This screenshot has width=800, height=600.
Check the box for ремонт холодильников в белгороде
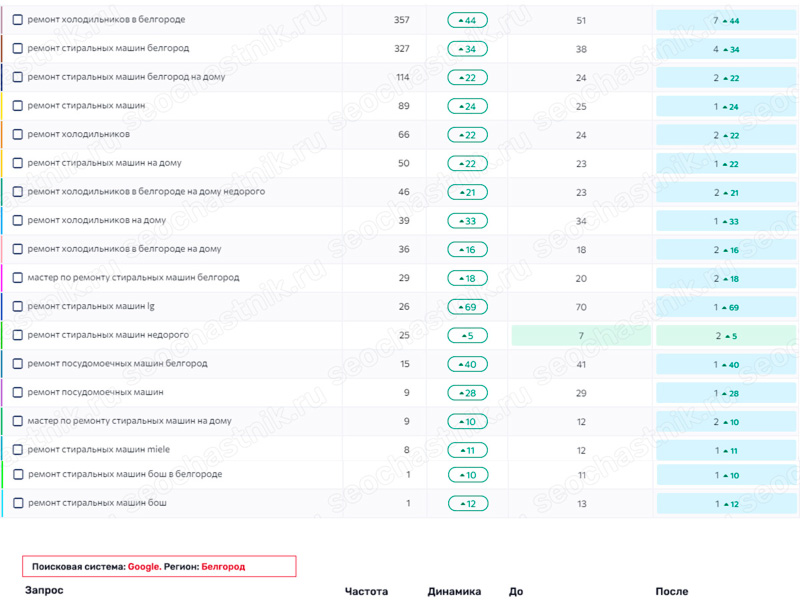pyautogui.click(x=18, y=20)
